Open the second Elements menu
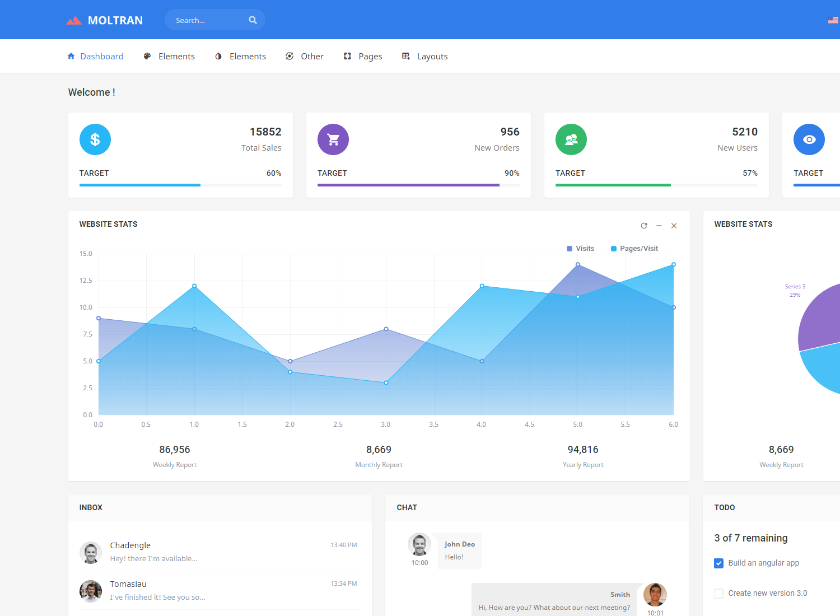Screen dimensions: 840x616 [x=241, y=56]
